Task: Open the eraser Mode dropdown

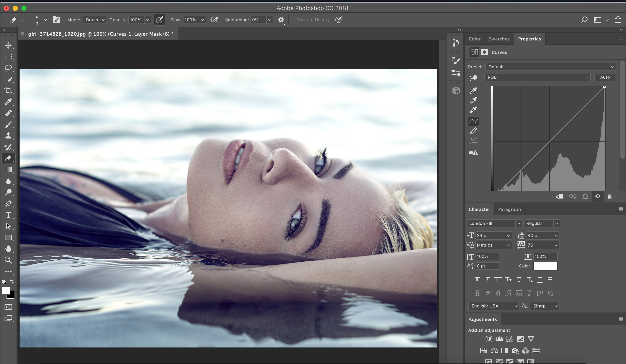Action: point(95,20)
